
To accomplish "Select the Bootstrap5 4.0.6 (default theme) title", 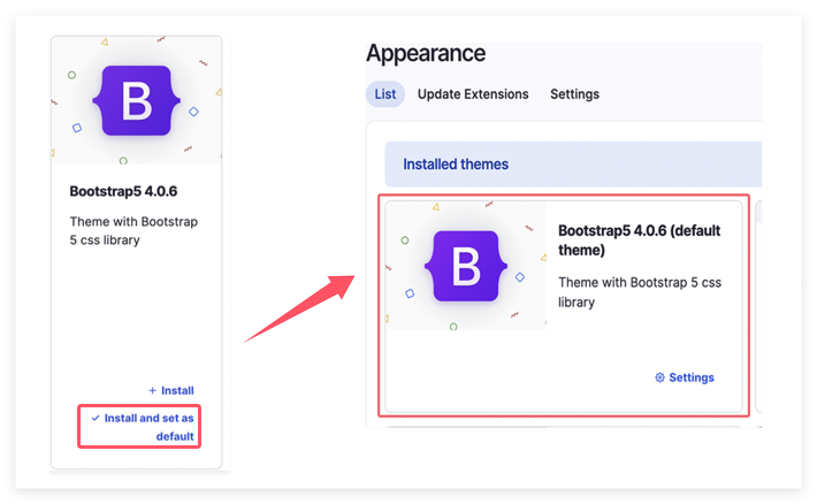I will pyautogui.click(x=639, y=240).
